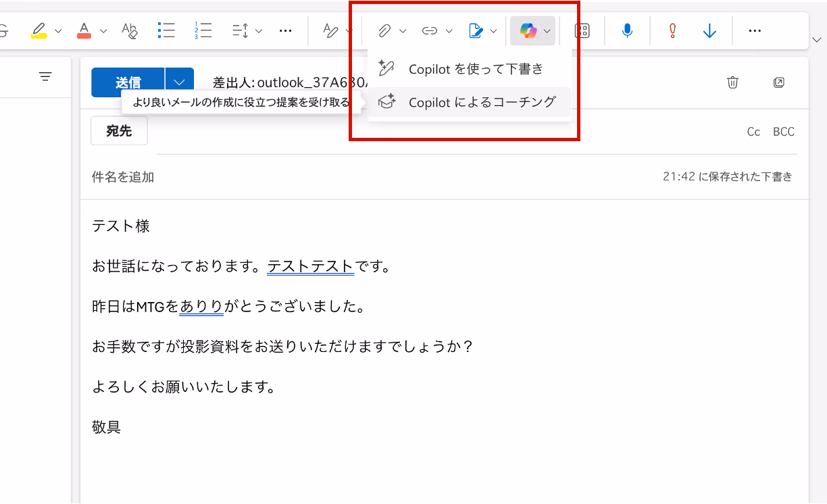Show the Cc field
This screenshot has width=827, height=504.
(753, 132)
